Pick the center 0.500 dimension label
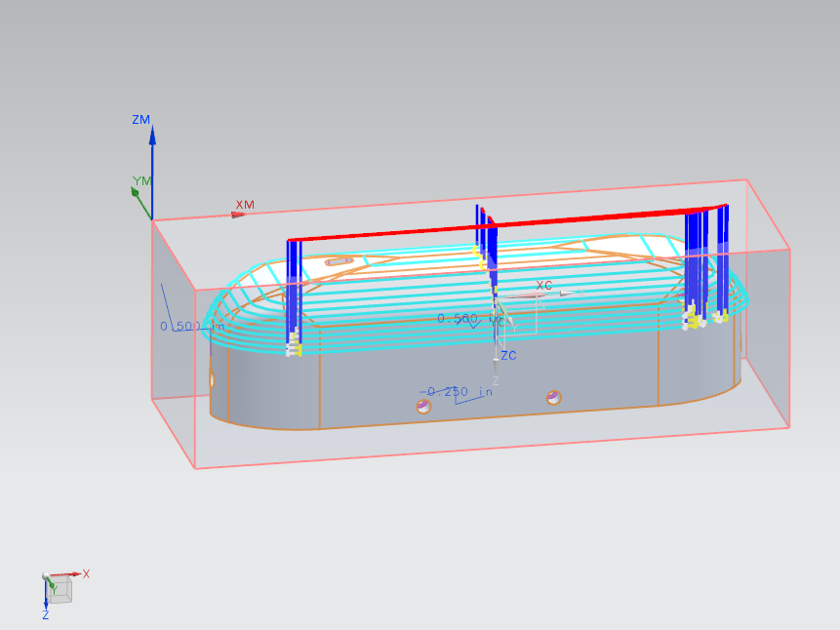 tap(458, 319)
